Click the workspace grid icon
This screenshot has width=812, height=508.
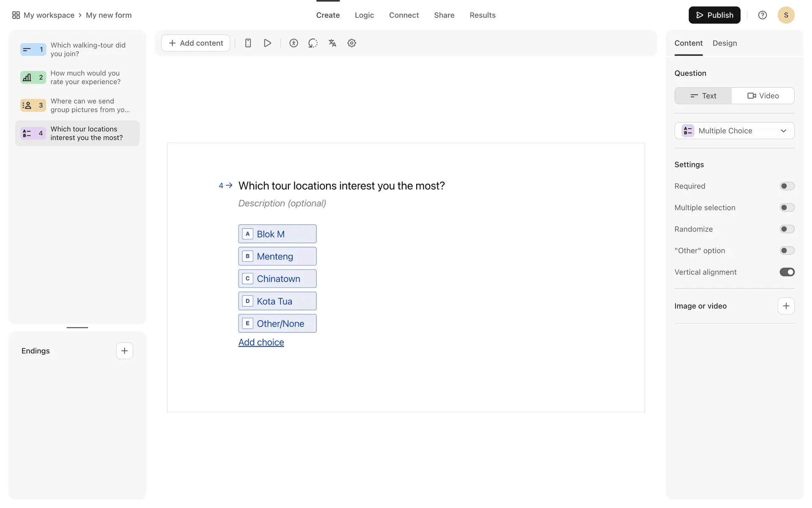tap(16, 15)
